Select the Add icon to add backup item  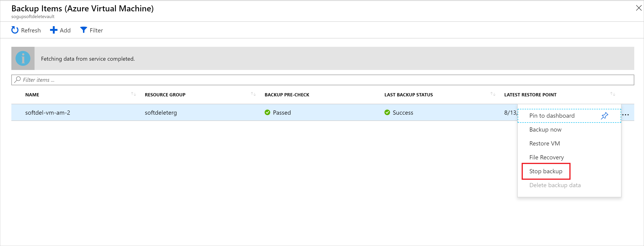(53, 30)
